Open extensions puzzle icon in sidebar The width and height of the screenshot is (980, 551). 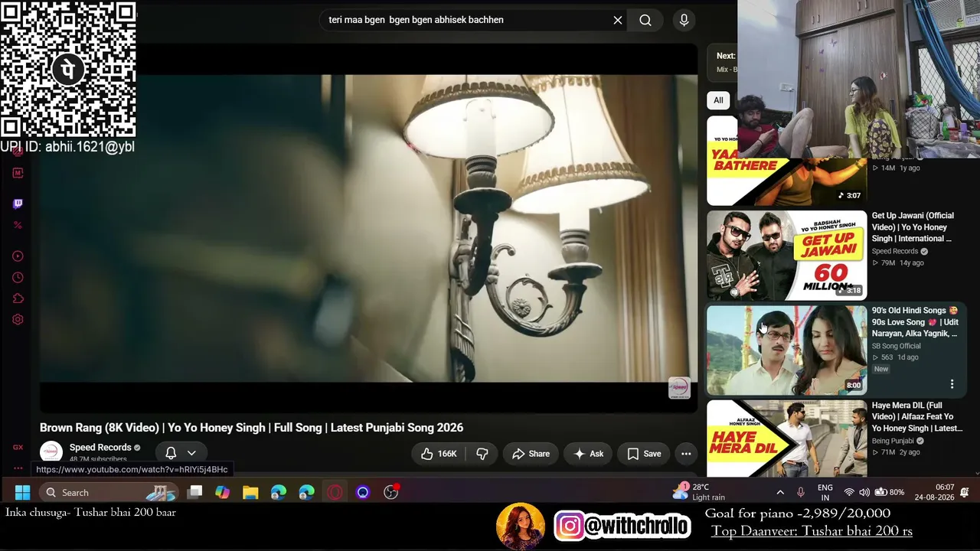click(x=18, y=298)
